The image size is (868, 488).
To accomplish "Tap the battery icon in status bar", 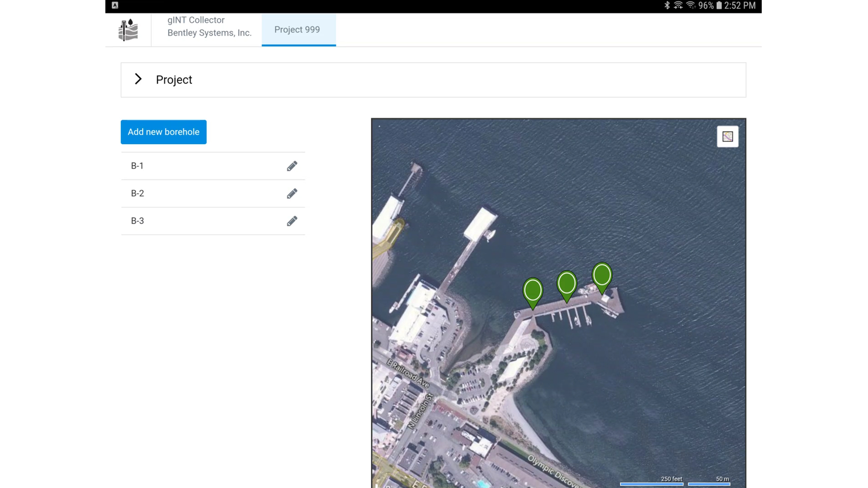I will [719, 5].
